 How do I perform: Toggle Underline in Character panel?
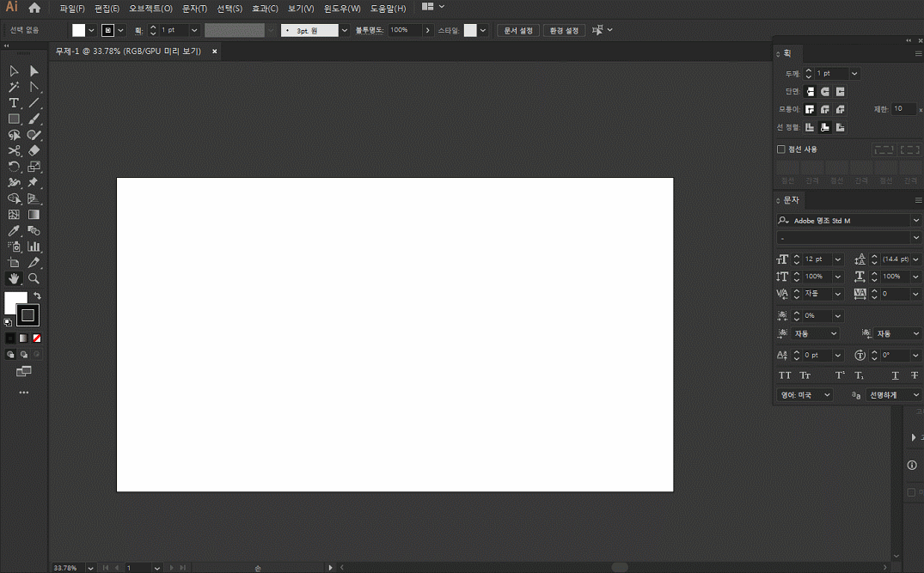tap(895, 375)
